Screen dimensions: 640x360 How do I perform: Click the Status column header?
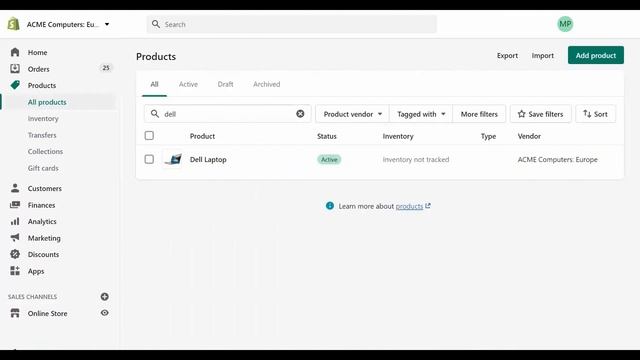click(327, 136)
